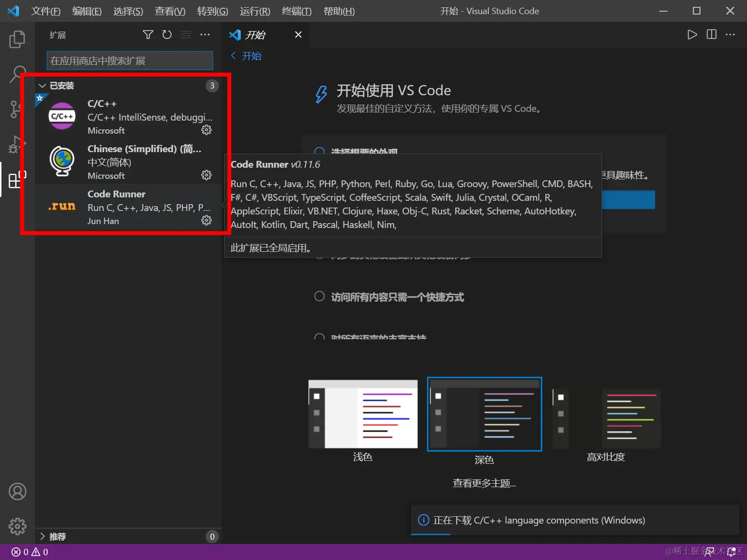Click the 开始使用 VS Code heading
The width and height of the screenshot is (747, 560).
tap(394, 90)
